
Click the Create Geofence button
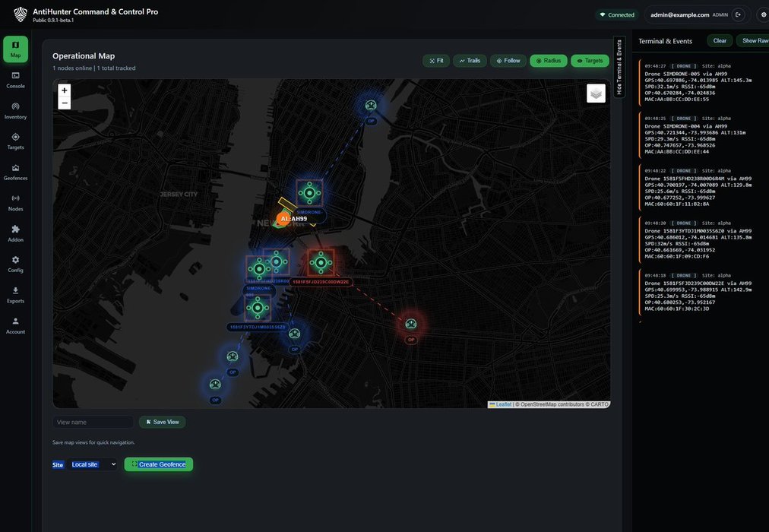[159, 464]
